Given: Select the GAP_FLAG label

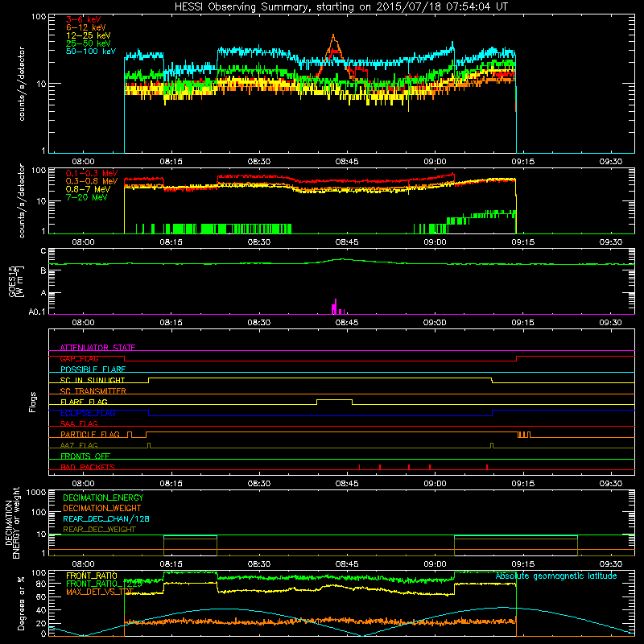Looking at the screenshot, I should point(79,358).
